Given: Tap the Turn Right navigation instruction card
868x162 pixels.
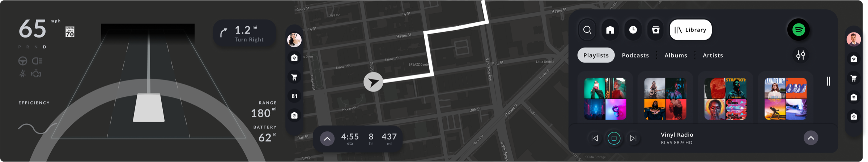Looking at the screenshot, I should point(245,33).
